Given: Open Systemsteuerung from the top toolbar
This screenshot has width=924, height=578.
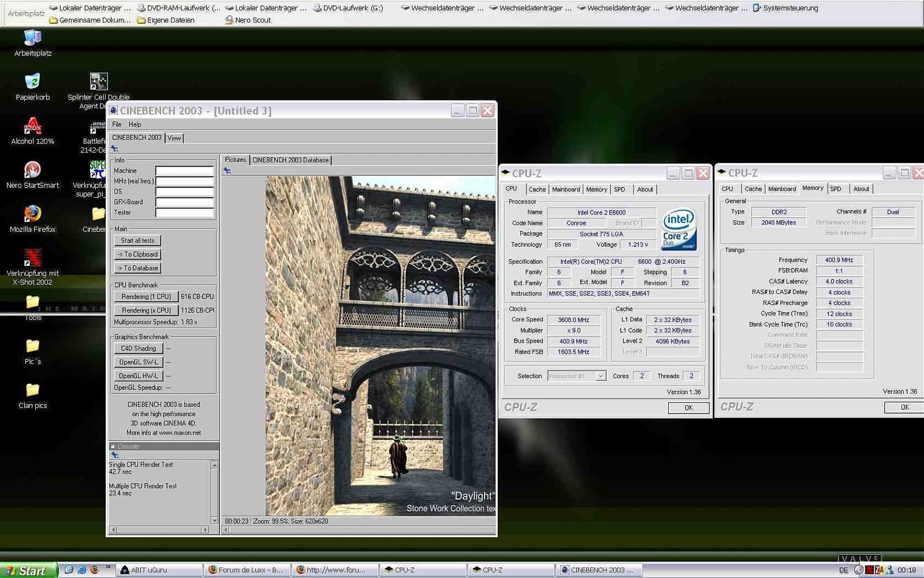Looking at the screenshot, I should click(x=785, y=8).
